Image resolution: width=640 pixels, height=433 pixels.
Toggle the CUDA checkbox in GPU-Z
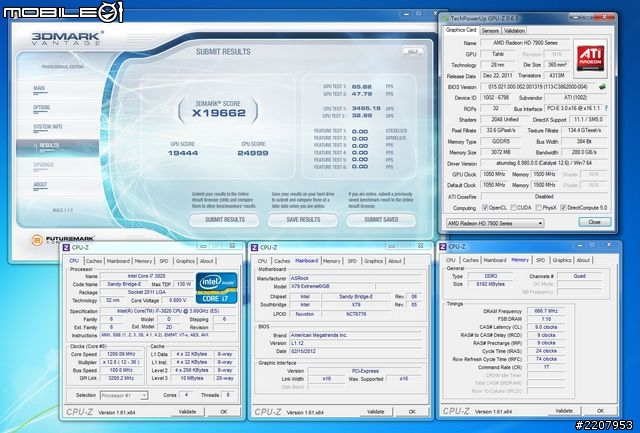pos(513,208)
